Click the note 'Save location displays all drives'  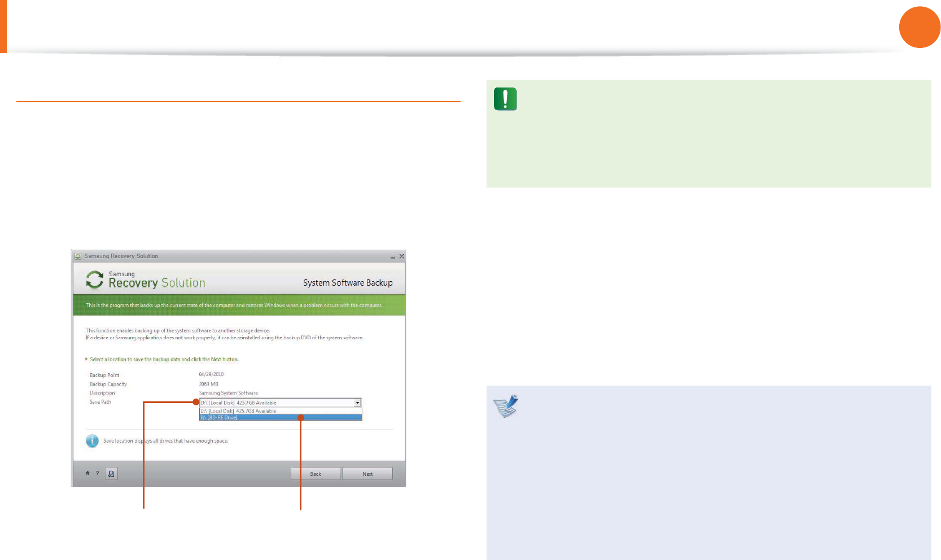[165, 441]
